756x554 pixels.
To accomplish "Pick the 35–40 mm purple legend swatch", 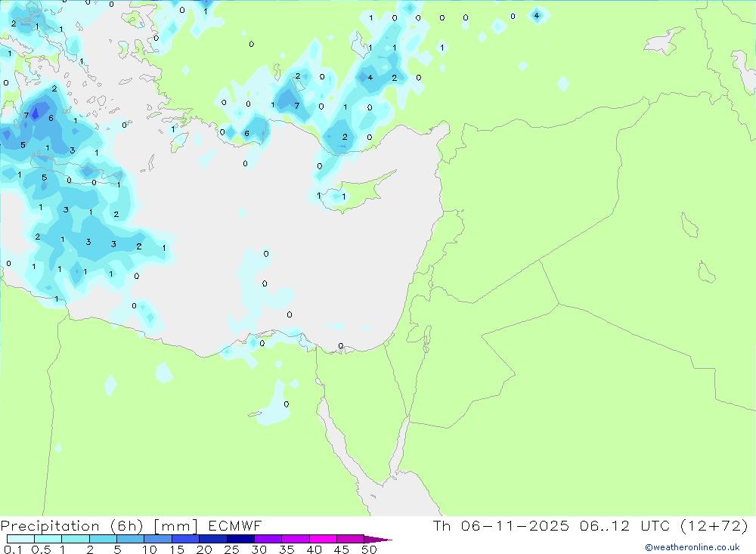I will coord(296,539).
